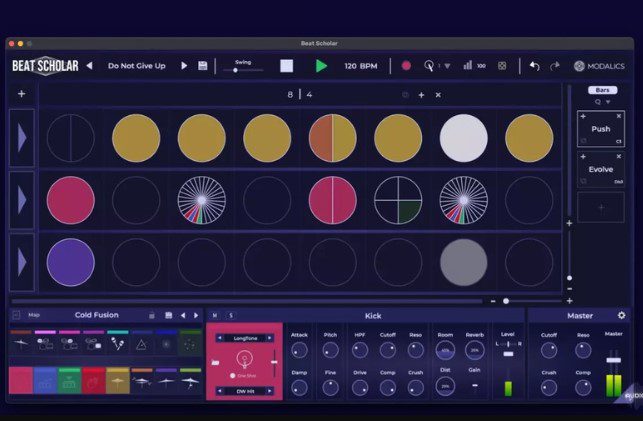Toggle the split red circle in the second row
The image size is (643, 421).
[333, 200]
